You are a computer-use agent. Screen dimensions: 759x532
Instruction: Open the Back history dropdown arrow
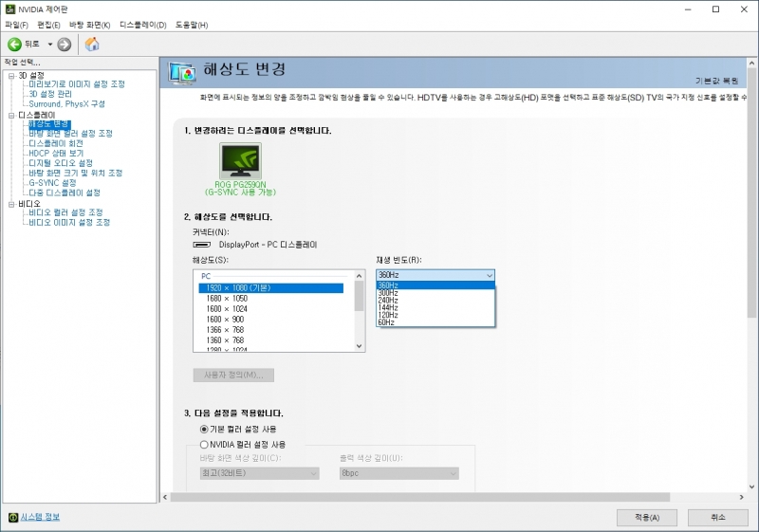tap(50, 45)
